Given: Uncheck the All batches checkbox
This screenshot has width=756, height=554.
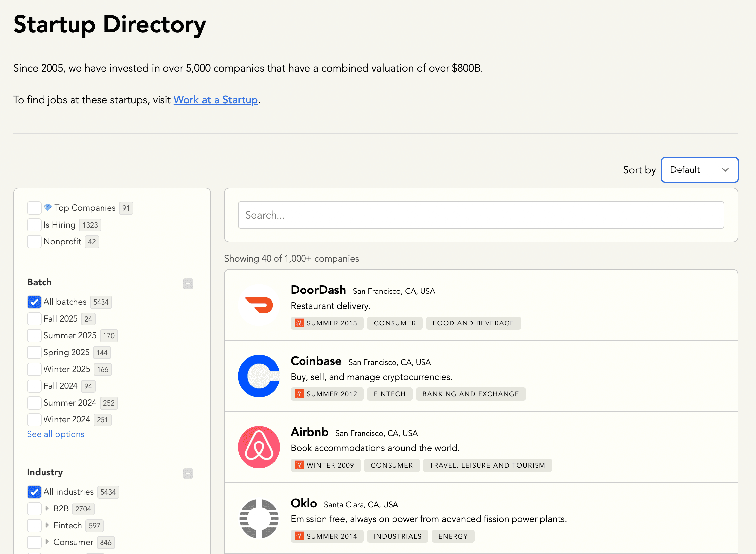Looking at the screenshot, I should tap(34, 302).
